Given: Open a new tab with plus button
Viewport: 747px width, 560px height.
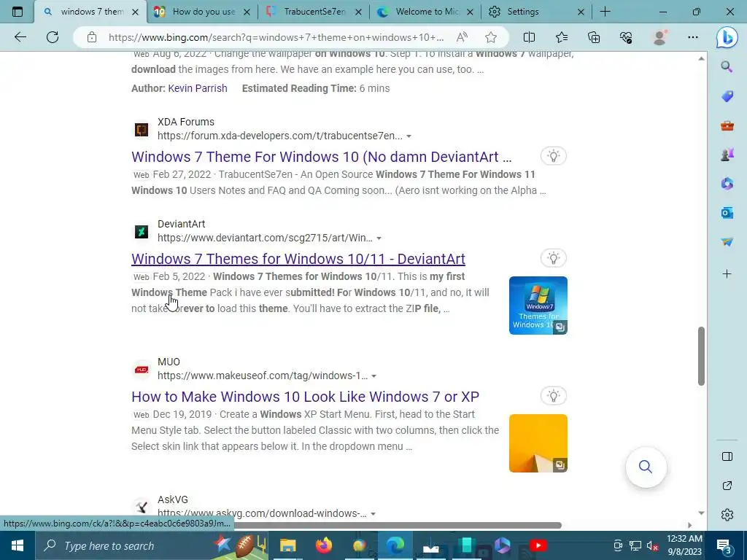Looking at the screenshot, I should [x=605, y=12].
